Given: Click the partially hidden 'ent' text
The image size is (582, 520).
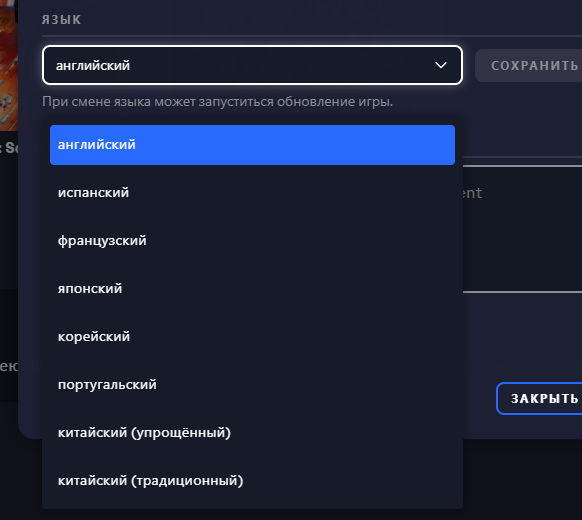Looking at the screenshot, I should coord(472,193).
